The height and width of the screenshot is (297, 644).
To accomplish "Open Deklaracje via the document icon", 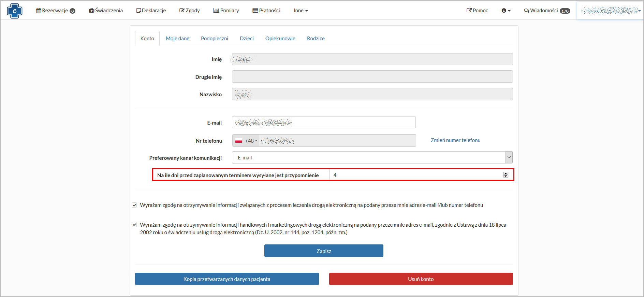I will click(138, 11).
